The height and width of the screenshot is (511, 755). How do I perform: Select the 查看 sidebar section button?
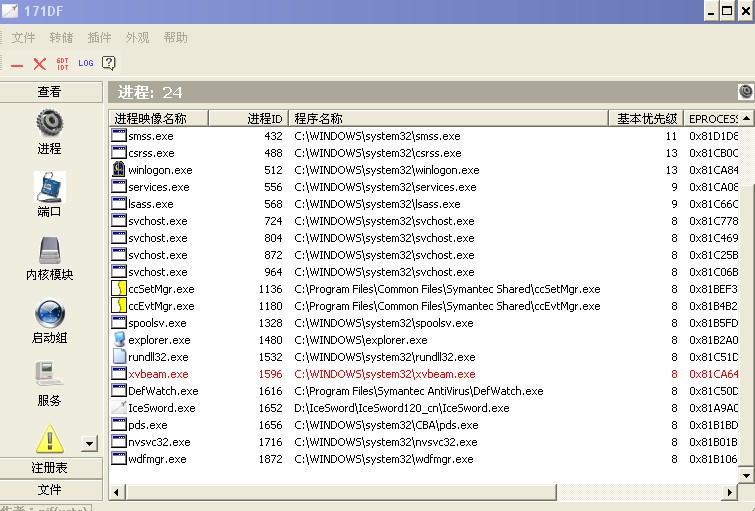(x=50, y=92)
